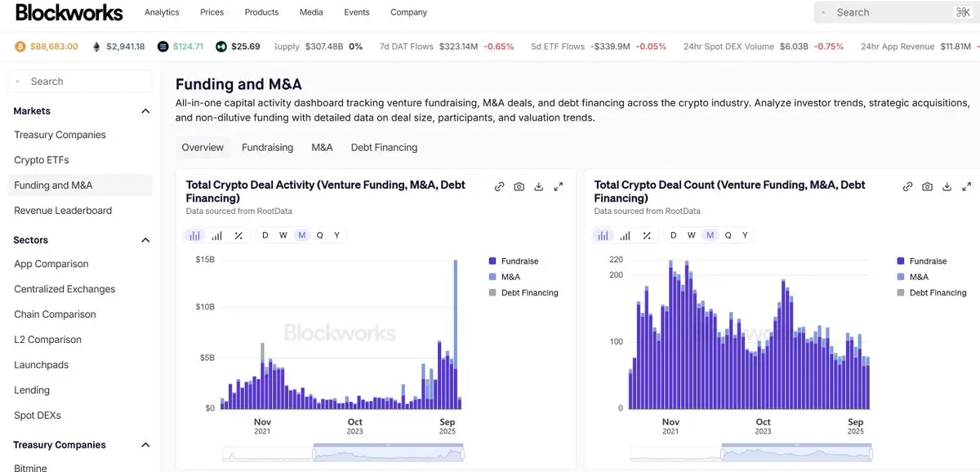Switch to the Fundraising tab
This screenshot has width=980, height=472.
(x=267, y=147)
